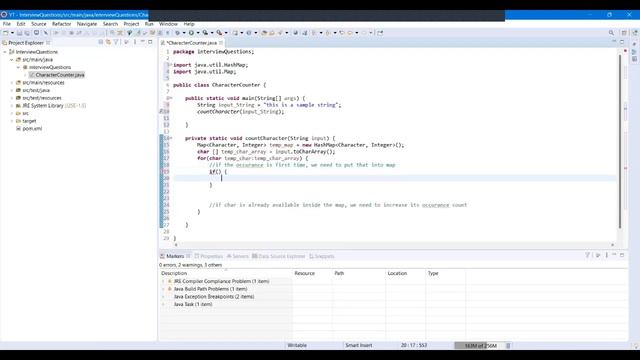Minimize the Project Explorer view
This screenshot has height=360, width=640.
(x=142, y=42)
